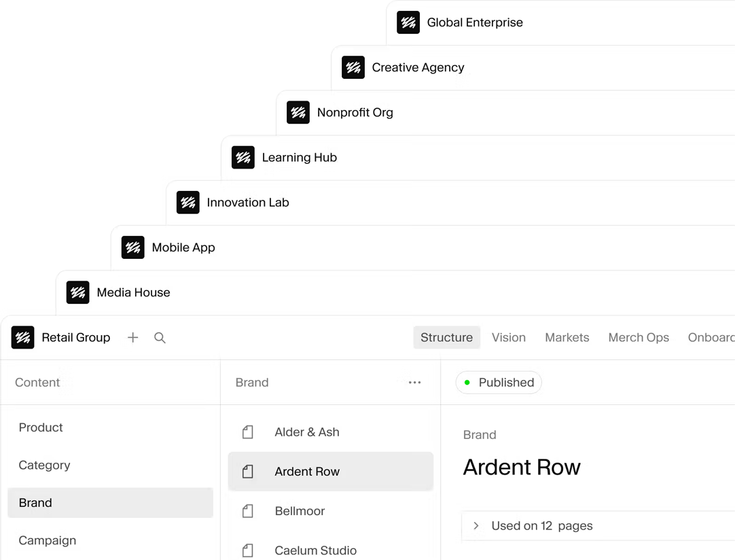Click the Global Enterprise workspace name

pos(475,22)
